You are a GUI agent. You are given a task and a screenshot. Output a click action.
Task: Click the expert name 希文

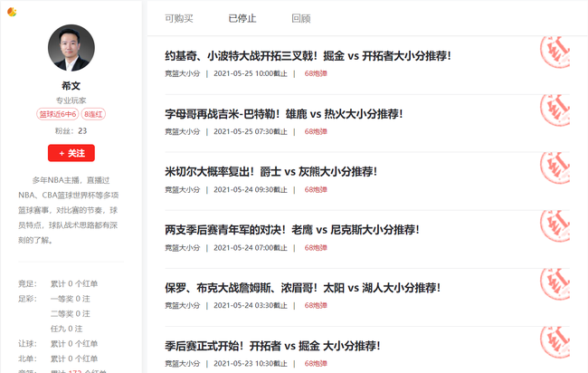click(x=71, y=86)
